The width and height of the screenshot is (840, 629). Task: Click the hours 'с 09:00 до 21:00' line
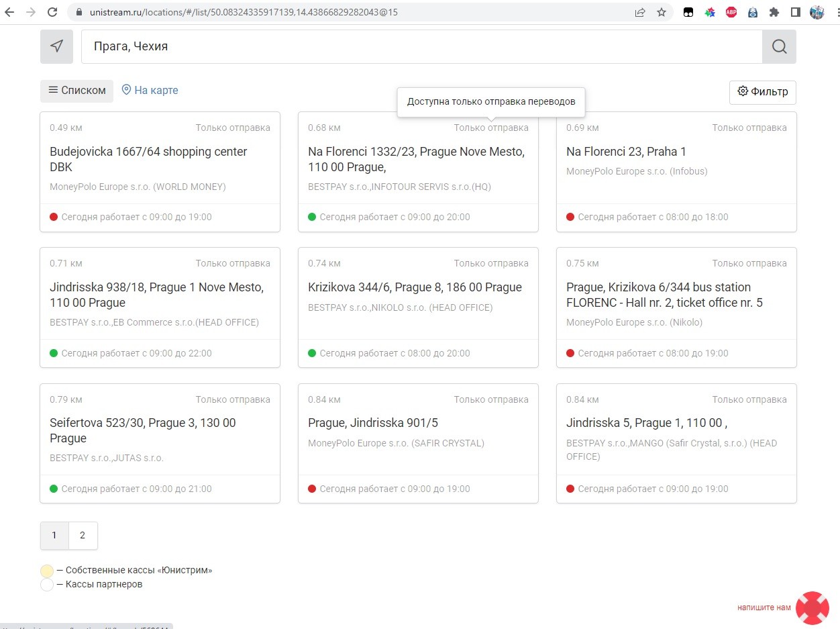click(x=136, y=489)
